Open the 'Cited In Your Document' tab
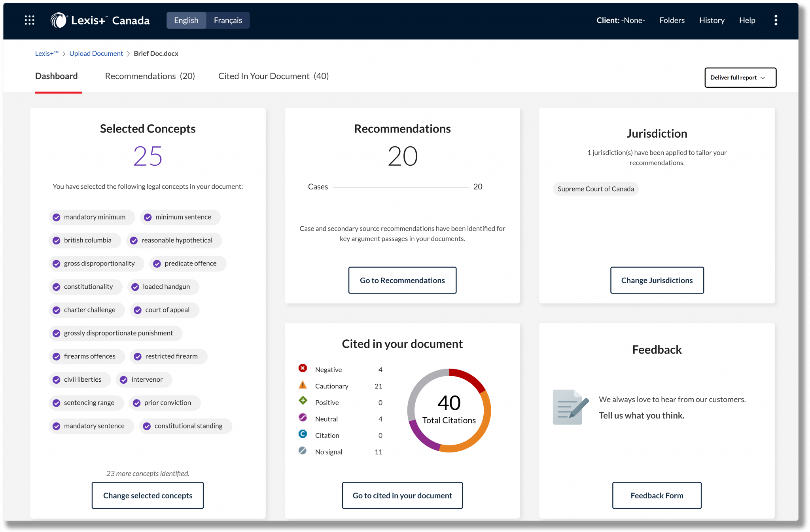Image resolution: width=810 pixels, height=532 pixels. click(x=273, y=76)
